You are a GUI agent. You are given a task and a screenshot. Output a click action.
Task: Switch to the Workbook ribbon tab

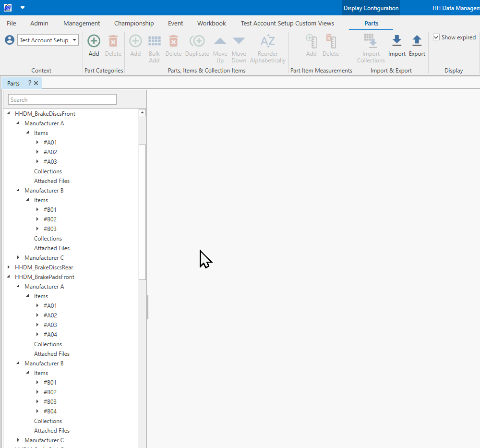211,23
